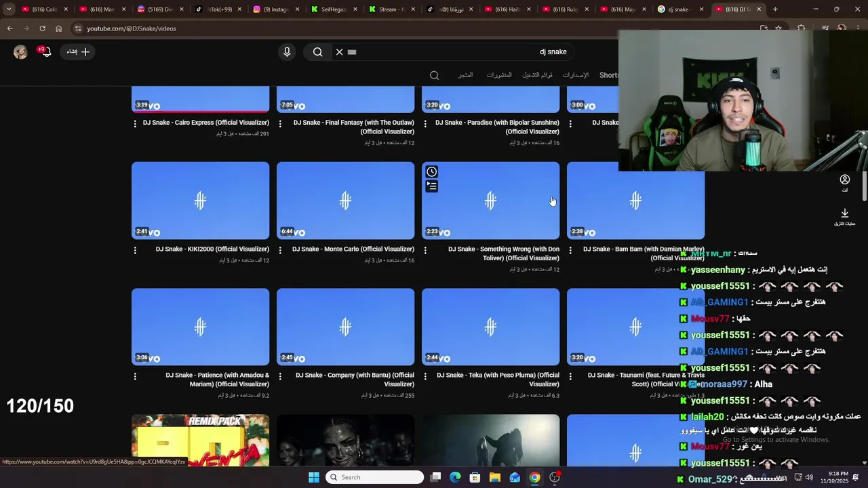Open three-dot menu for Company video
Image resolution: width=868 pixels, height=488 pixels.
pos(280,376)
